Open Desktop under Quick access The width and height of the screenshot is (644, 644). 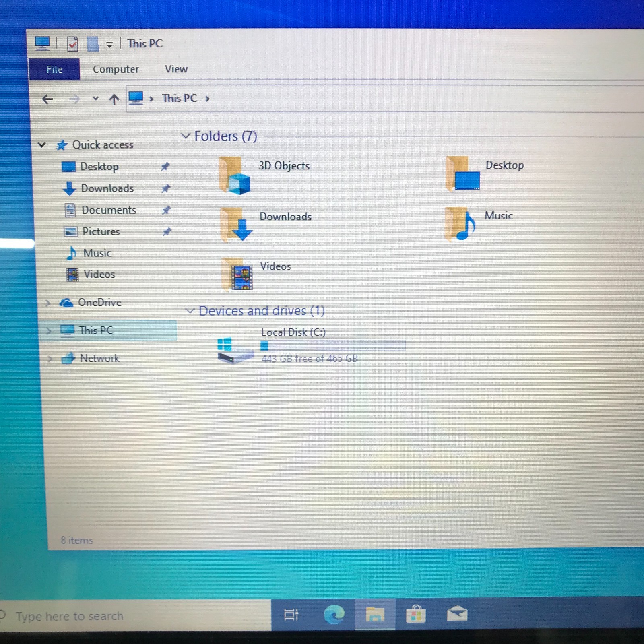pos(99,167)
